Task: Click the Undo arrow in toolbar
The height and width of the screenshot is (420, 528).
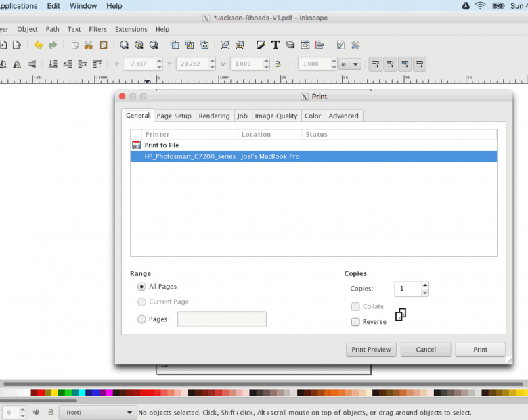Action: point(38,45)
